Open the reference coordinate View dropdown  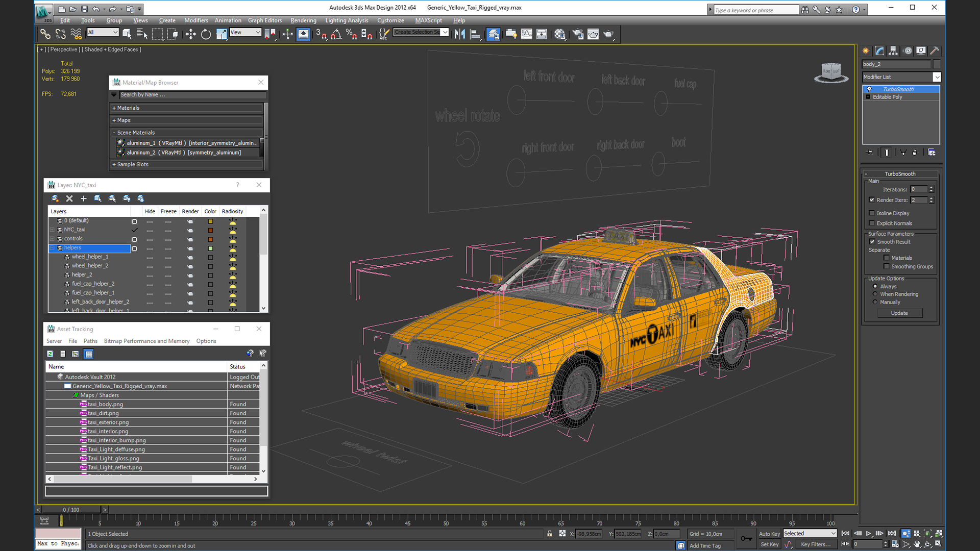[x=246, y=32]
